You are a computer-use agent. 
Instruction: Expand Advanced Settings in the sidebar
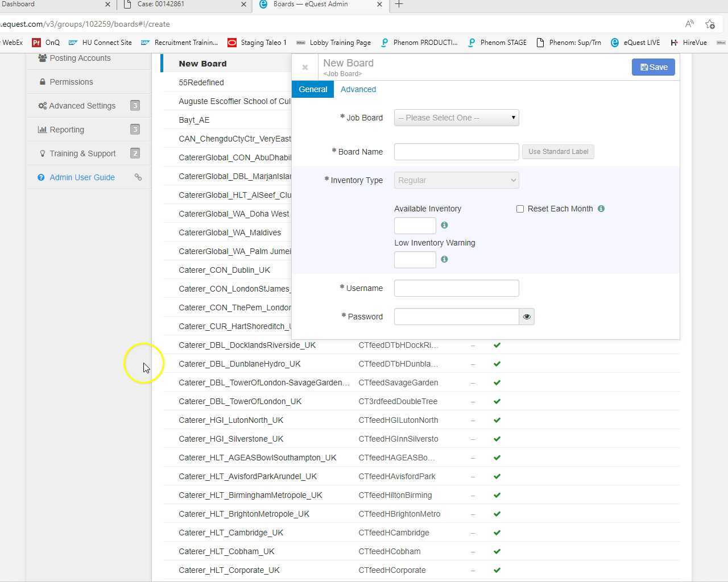[82, 106]
